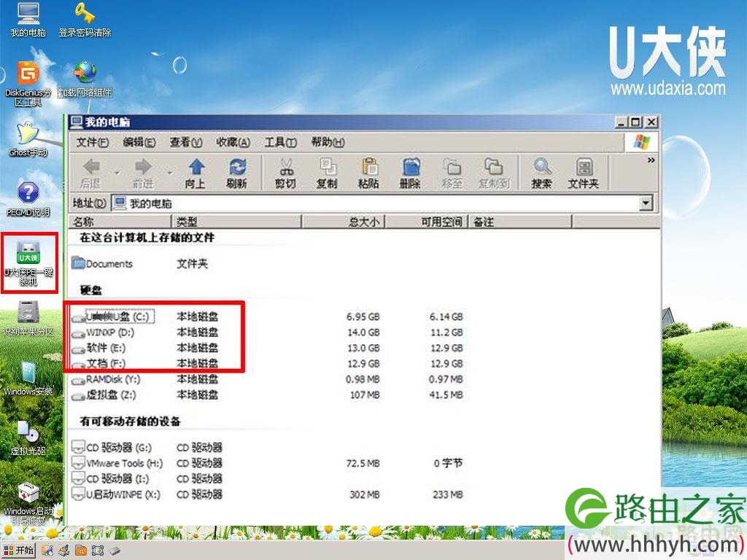Open the 编辑(E) menu

139,142
